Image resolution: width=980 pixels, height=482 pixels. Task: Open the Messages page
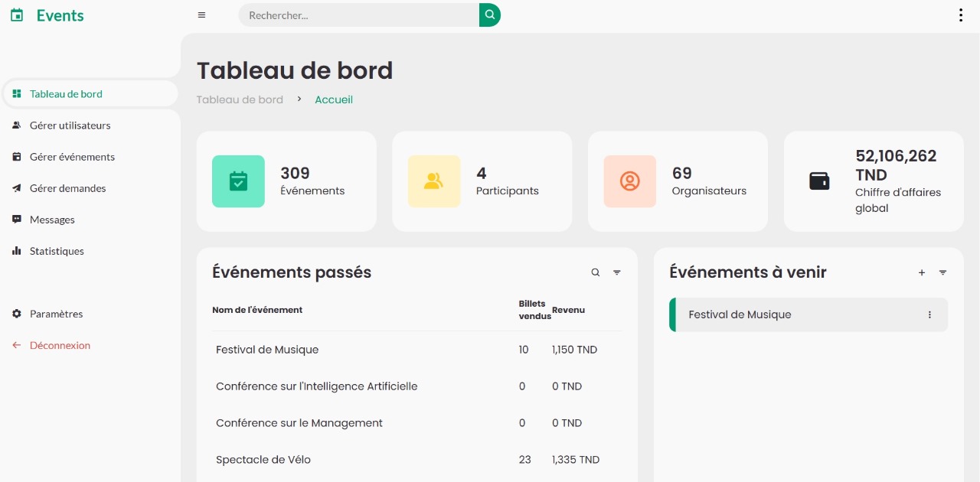(x=90, y=220)
